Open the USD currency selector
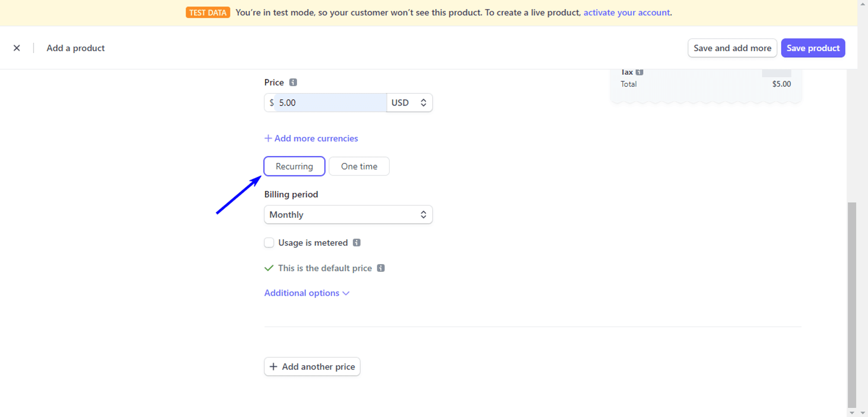The height and width of the screenshot is (417, 868). 408,103
